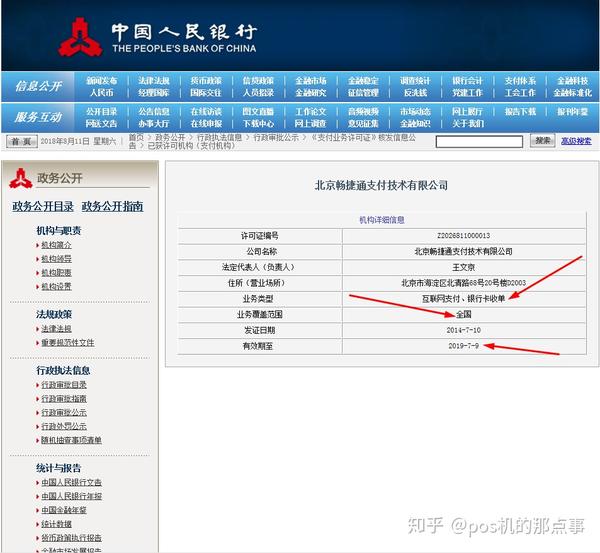Select 金融稳定 in the navigation bar
This screenshot has height=553, width=600.
pos(363,81)
